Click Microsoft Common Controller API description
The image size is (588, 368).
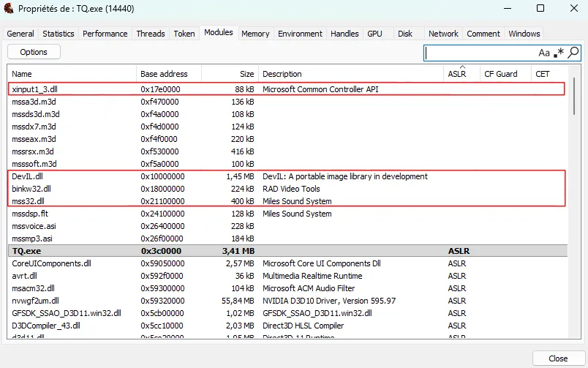pyautogui.click(x=320, y=89)
